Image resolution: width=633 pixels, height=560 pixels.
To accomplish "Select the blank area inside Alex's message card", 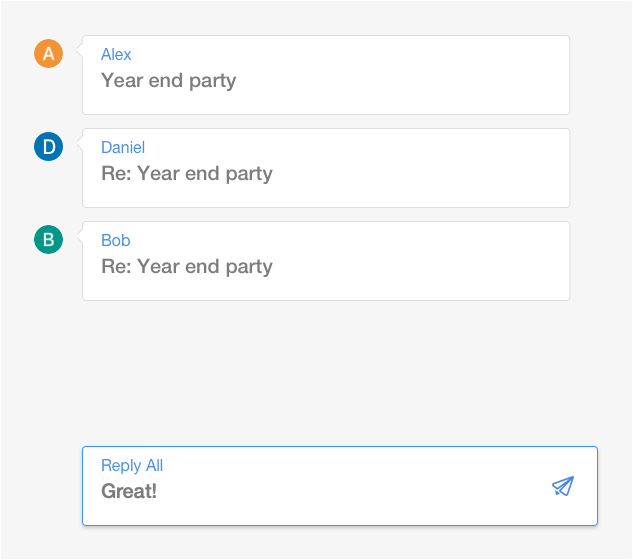I will coord(420,76).
